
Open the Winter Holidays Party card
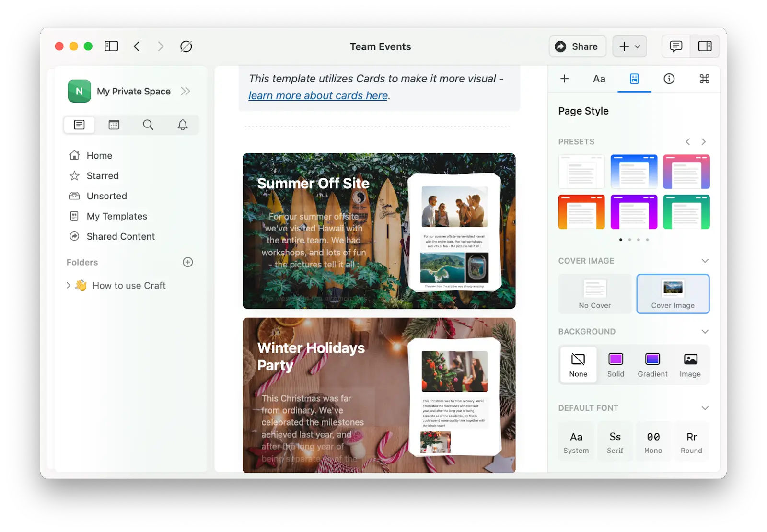(379, 395)
